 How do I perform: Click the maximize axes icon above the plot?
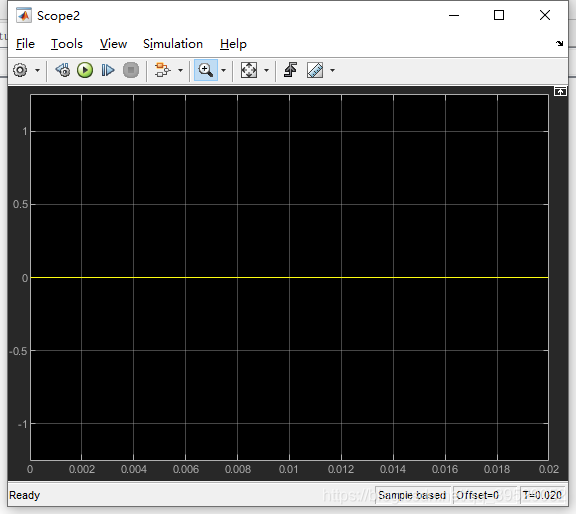click(560, 91)
